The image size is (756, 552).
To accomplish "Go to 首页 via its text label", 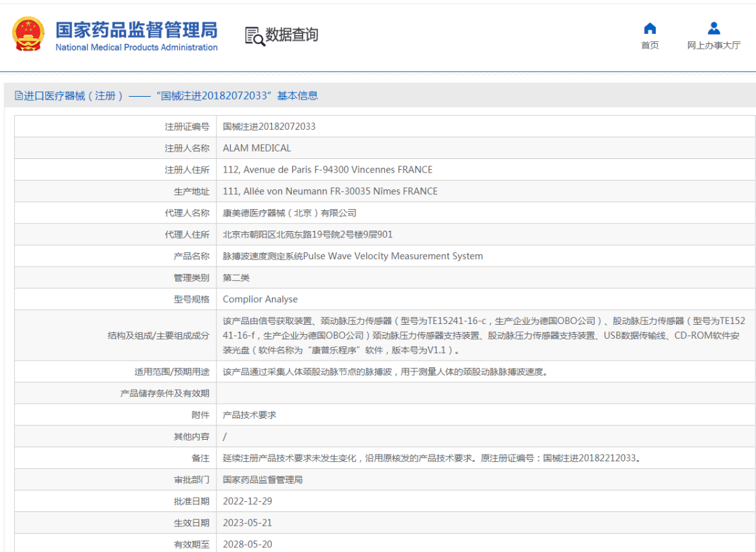I will click(x=650, y=45).
